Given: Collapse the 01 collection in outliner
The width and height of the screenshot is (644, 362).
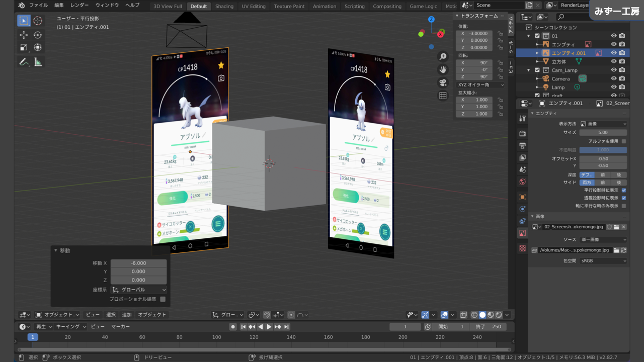Looking at the screenshot, I should point(529,36).
